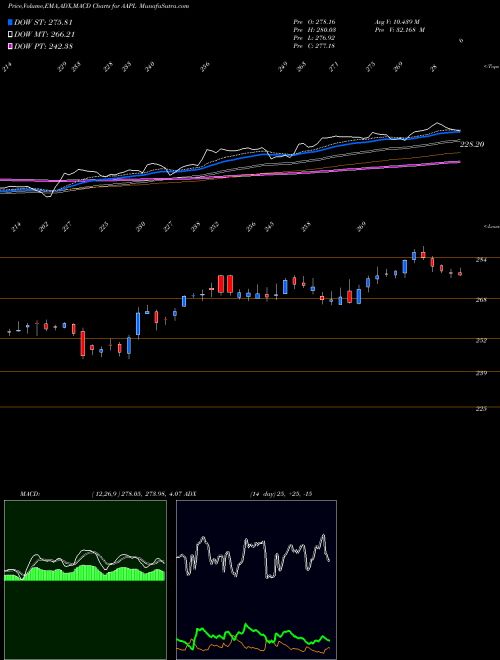Click the magenta DOW PT legend swatch
Image resolution: width=500 pixels, height=660 pixels.
click(10, 46)
